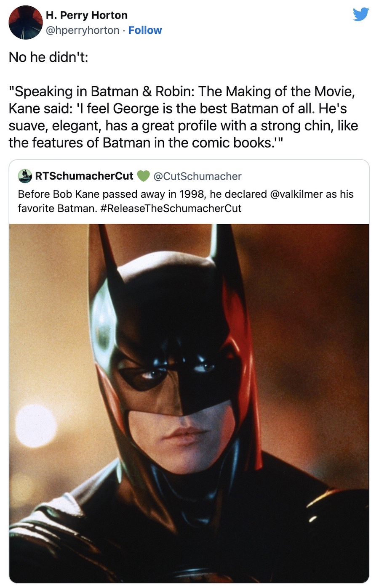Click the "1998" year in the quoted tweet
This screenshot has width=379, height=588.
pyautogui.click(x=192, y=194)
